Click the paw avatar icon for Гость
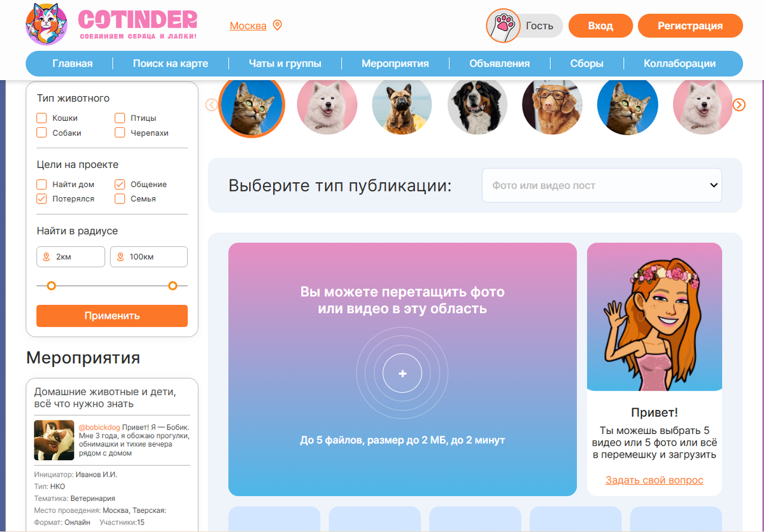 pos(504,26)
